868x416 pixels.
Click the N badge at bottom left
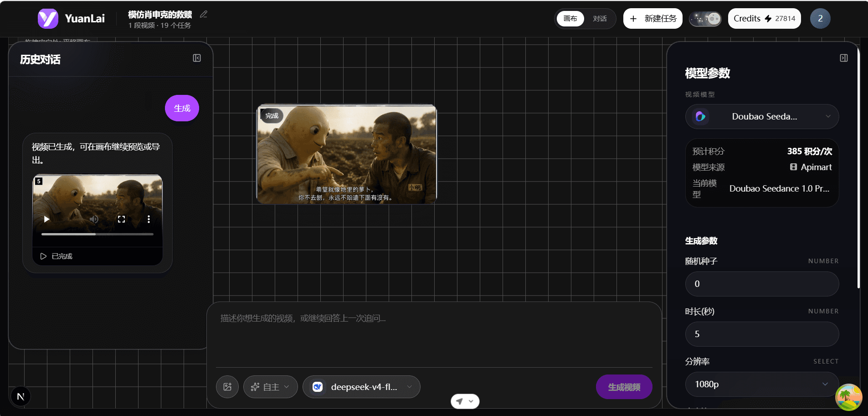point(21,396)
